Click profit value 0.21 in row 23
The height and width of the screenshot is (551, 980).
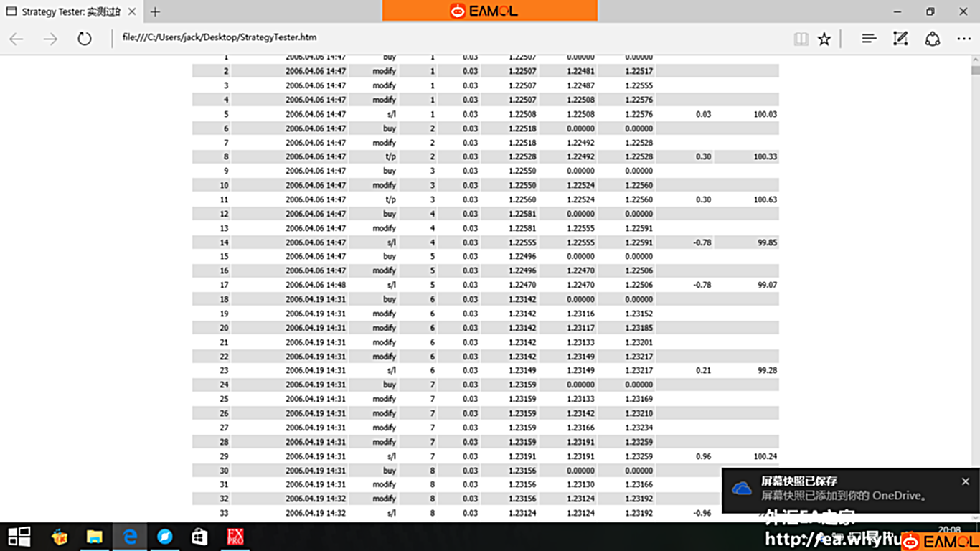704,370
